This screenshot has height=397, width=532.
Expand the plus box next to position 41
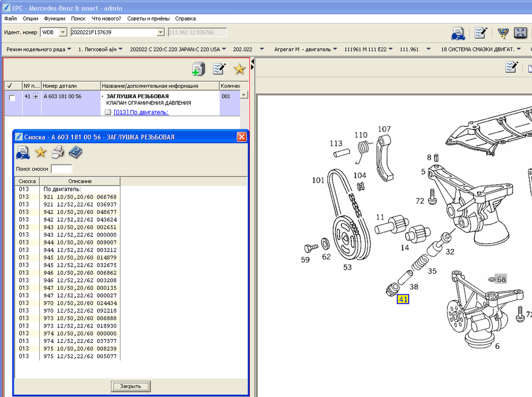(36, 96)
